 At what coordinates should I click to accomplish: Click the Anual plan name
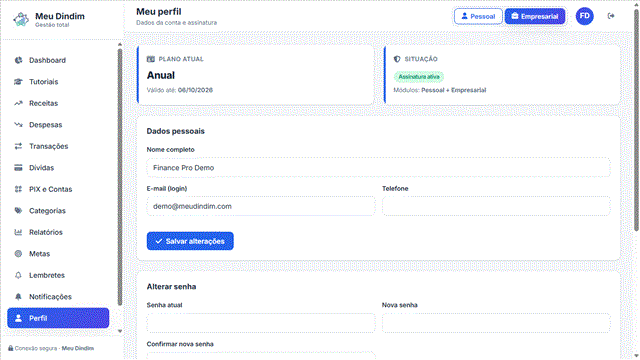[x=161, y=76]
